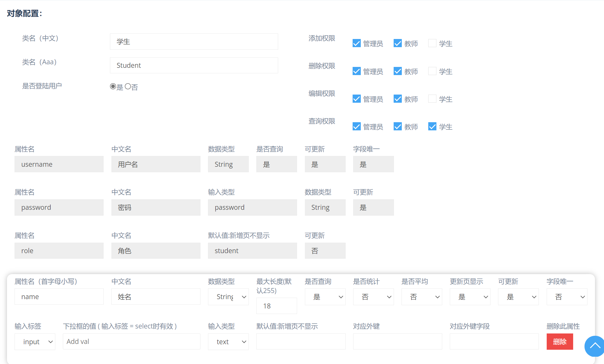Click the 类名（中文）field containing 学生
The height and width of the screenshot is (364, 604).
click(194, 42)
